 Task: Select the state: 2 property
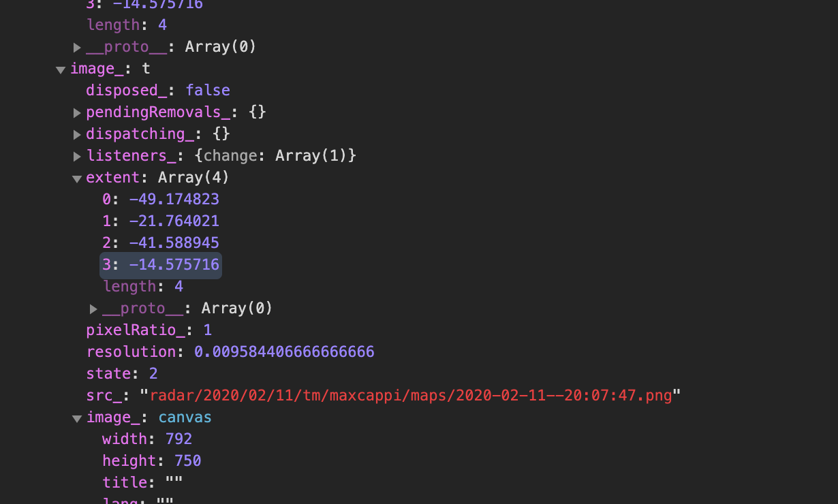pyautogui.click(x=122, y=374)
